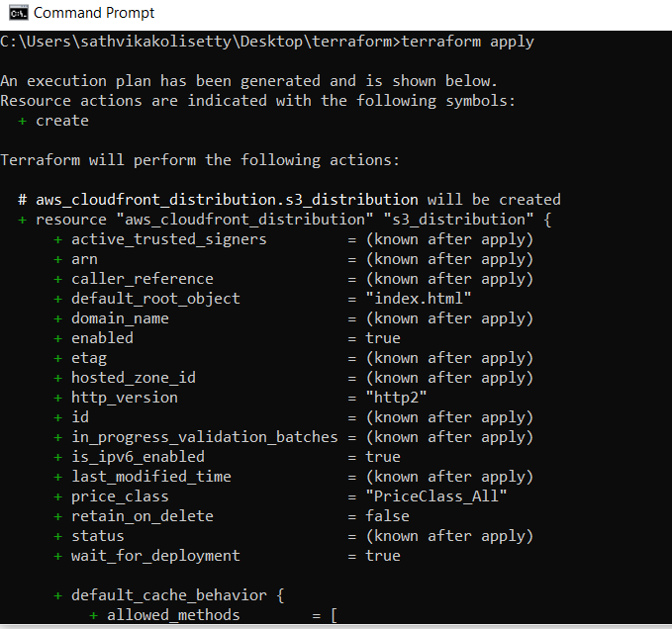
Task: Click the 'status' attribute name
Action: [x=98, y=536]
